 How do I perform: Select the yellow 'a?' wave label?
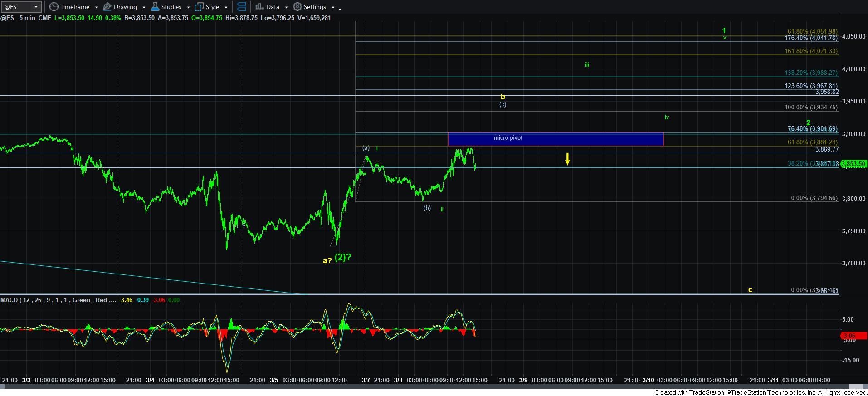click(327, 260)
